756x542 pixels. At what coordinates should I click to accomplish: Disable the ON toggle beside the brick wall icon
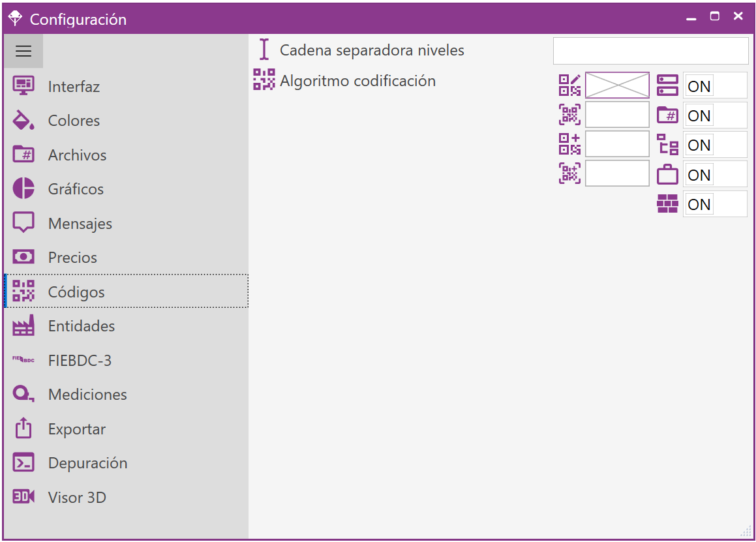(x=699, y=204)
